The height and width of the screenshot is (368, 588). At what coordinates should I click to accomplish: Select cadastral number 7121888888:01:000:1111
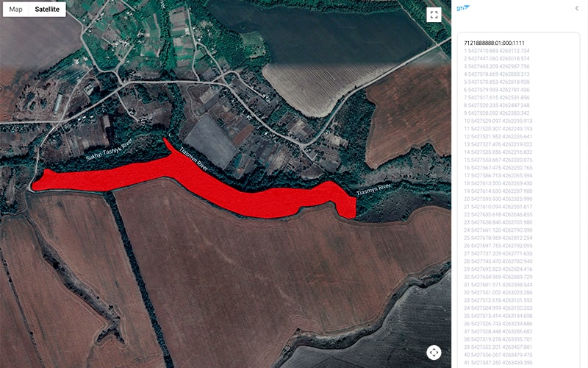tap(494, 43)
